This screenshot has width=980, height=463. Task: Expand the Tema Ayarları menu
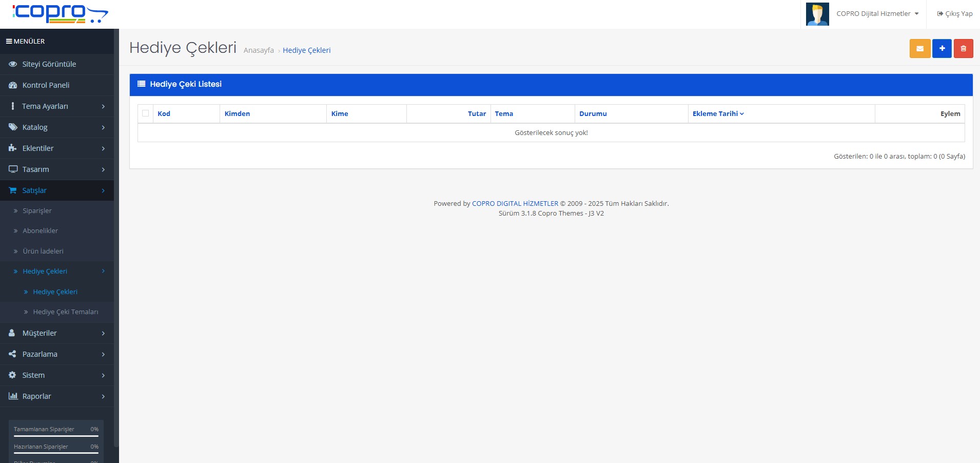pyautogui.click(x=56, y=106)
